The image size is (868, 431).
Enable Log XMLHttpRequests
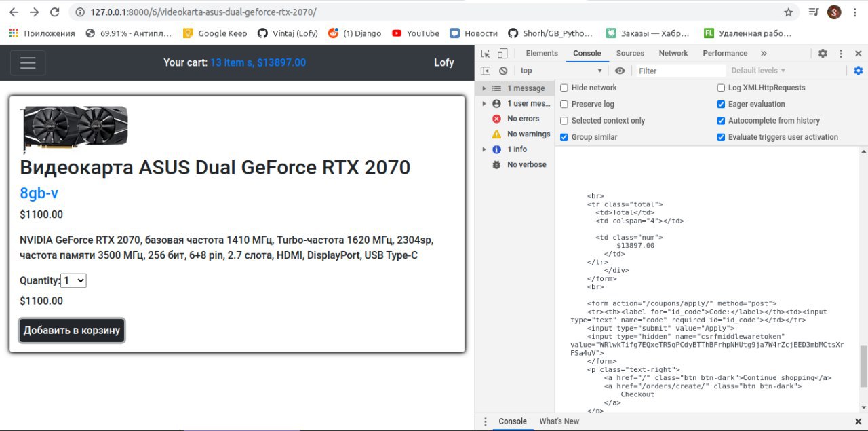point(721,88)
